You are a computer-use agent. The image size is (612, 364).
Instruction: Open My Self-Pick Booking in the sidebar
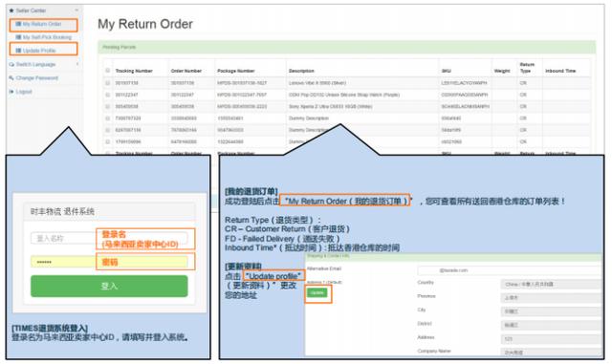[47, 37]
